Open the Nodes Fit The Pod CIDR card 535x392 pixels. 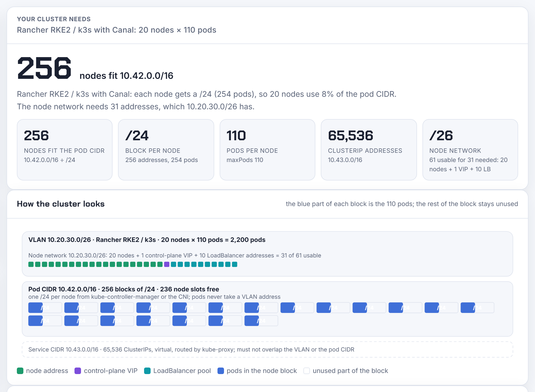tap(65, 150)
